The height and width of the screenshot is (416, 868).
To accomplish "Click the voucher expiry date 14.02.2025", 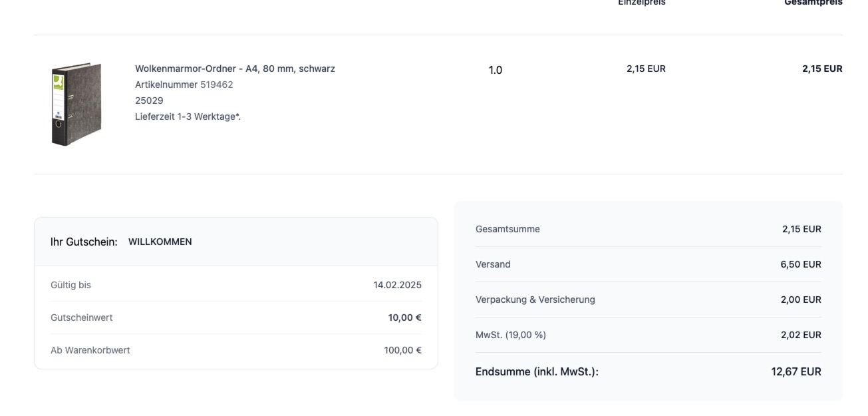I will pos(397,285).
